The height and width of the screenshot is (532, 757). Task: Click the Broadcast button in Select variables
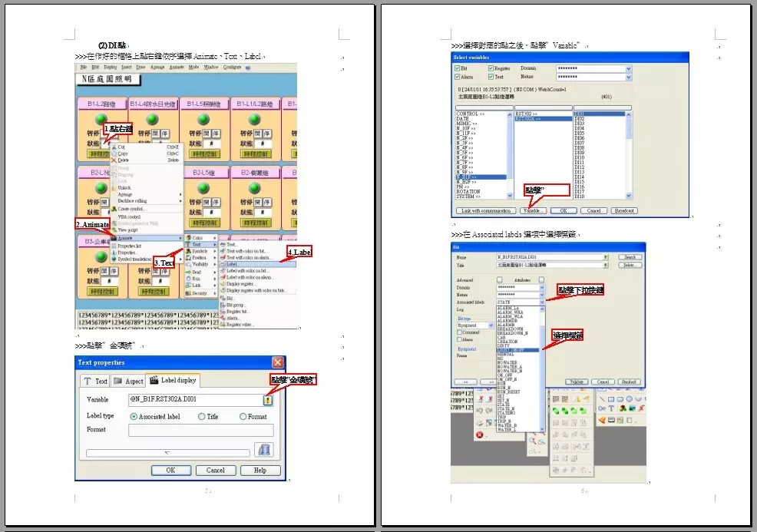pos(624,211)
